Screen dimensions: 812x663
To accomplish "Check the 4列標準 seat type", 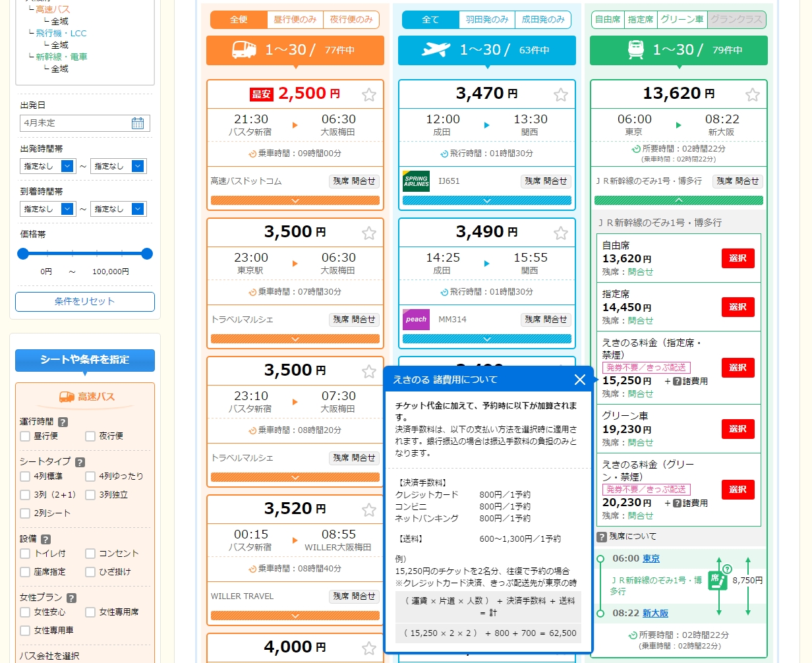I will pyautogui.click(x=25, y=476).
